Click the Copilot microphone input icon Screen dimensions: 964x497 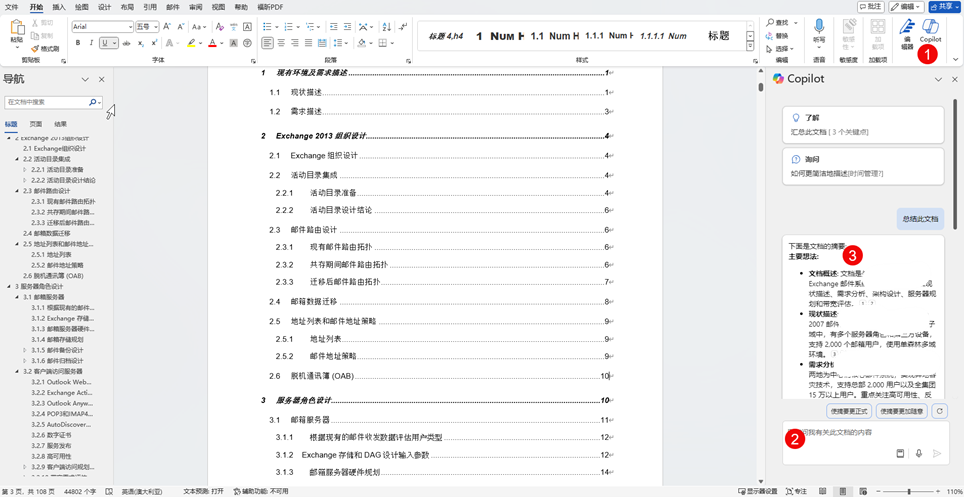pyautogui.click(x=919, y=453)
